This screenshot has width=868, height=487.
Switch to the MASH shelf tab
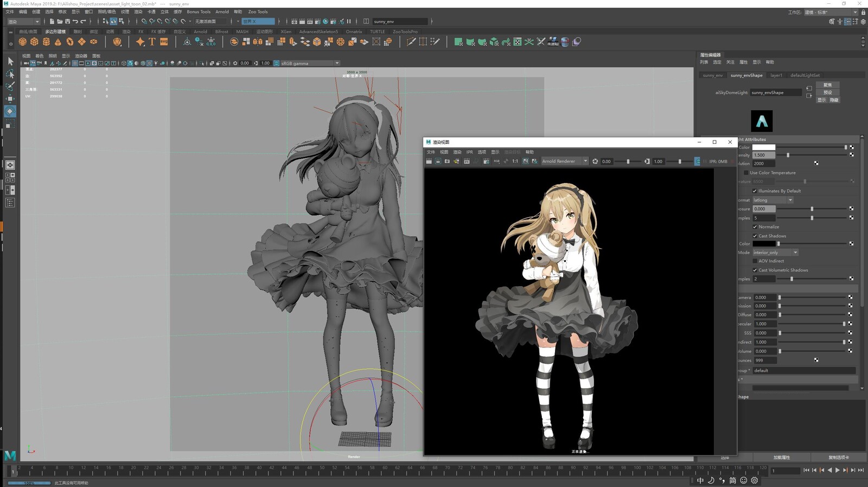tap(242, 31)
